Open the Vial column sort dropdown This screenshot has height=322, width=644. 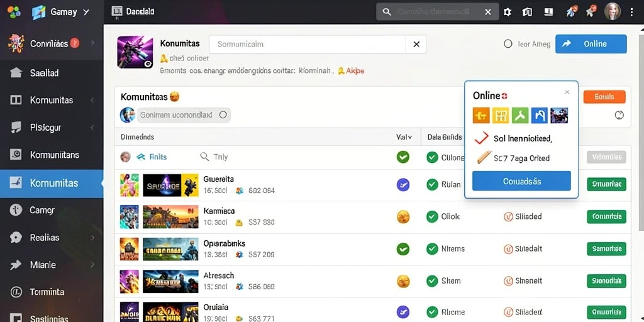tap(404, 136)
